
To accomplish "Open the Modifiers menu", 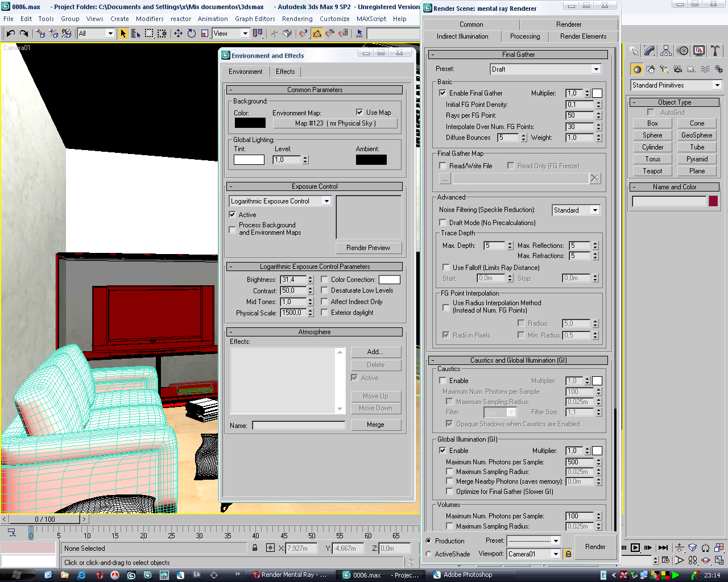I will pyautogui.click(x=150, y=19).
